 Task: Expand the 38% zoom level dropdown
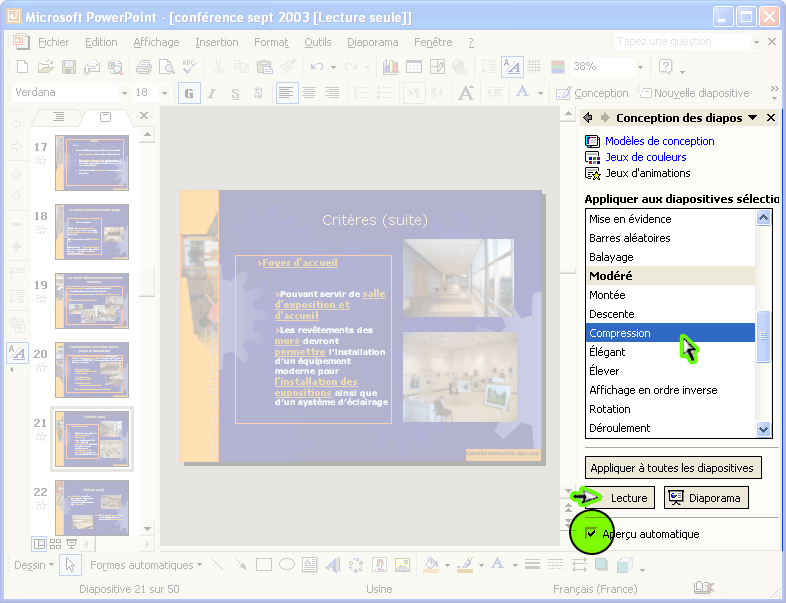point(639,67)
